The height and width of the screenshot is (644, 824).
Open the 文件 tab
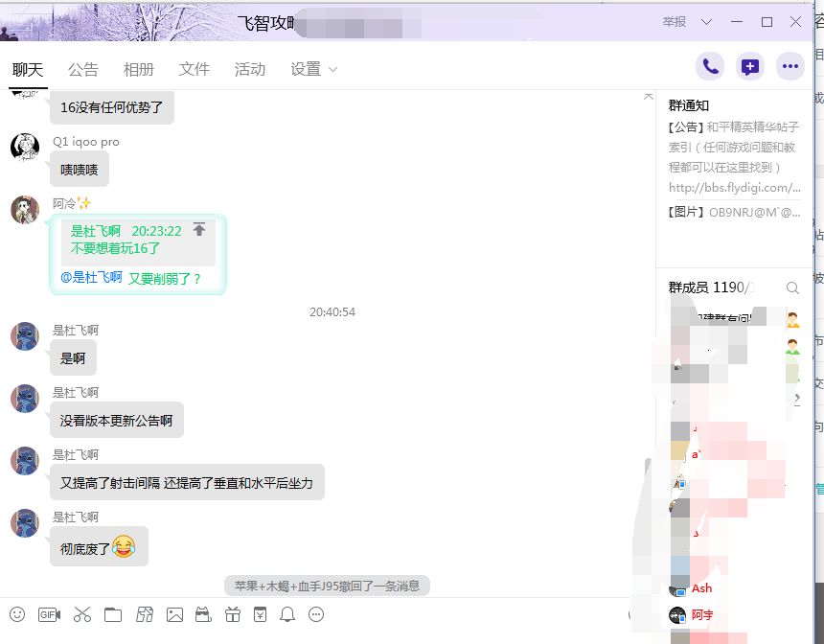(x=195, y=69)
